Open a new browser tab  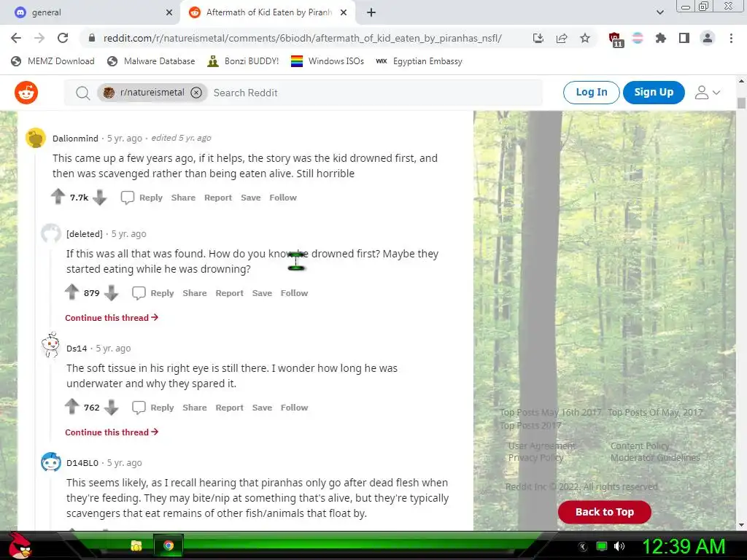[x=371, y=12]
